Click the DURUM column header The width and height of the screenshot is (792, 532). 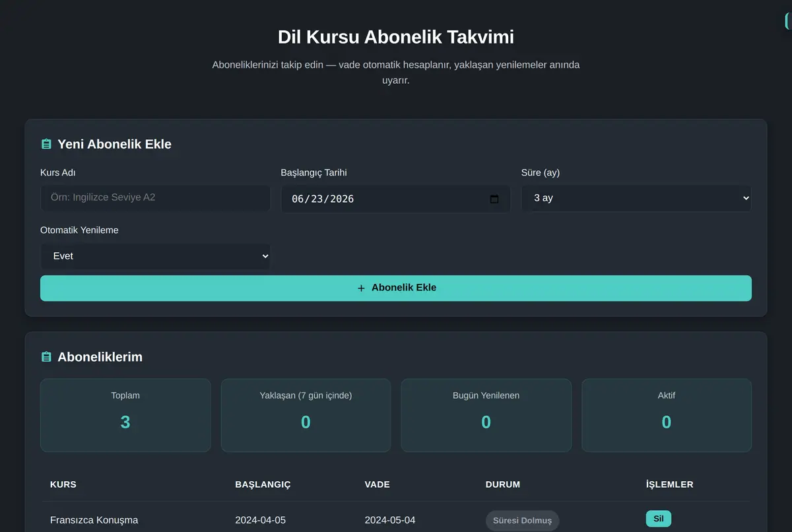point(502,484)
